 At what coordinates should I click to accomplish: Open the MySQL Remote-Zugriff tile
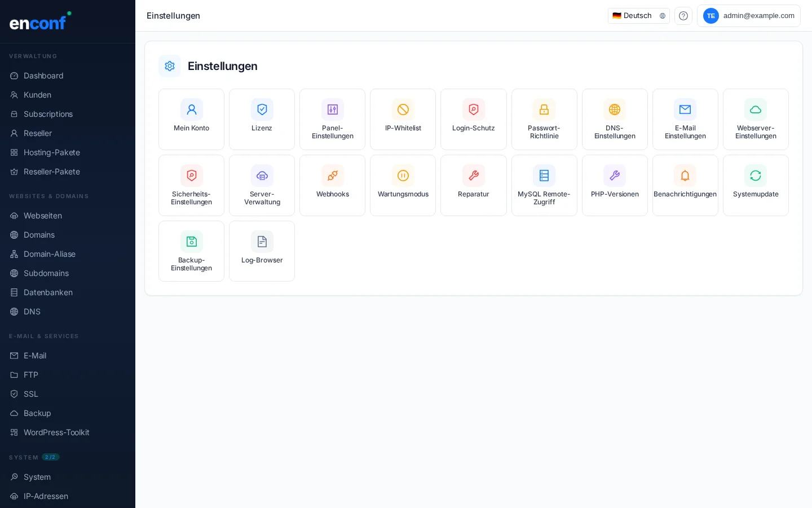544,185
